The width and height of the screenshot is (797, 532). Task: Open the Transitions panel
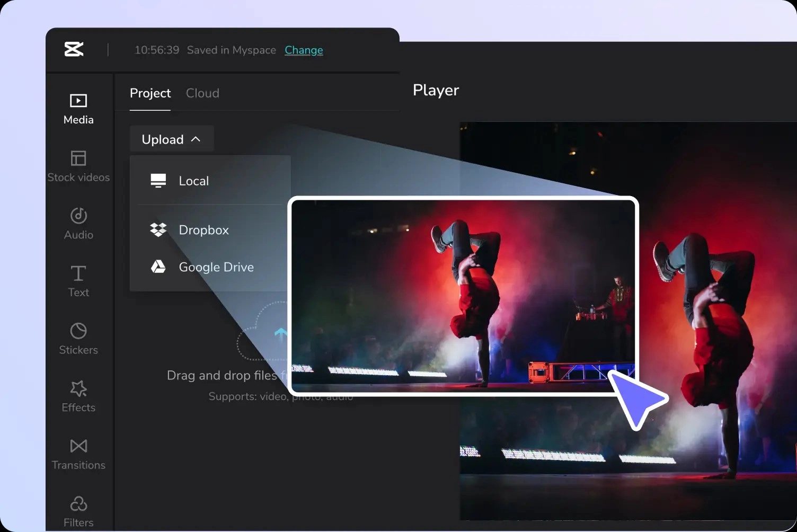[x=78, y=454]
